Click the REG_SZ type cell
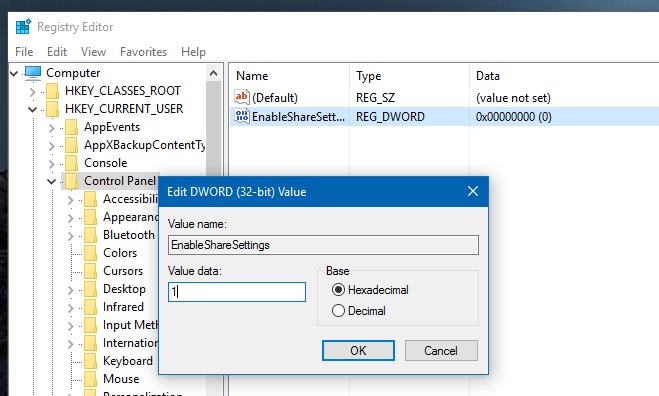Viewport: 659px width, 396px height. coord(375,98)
